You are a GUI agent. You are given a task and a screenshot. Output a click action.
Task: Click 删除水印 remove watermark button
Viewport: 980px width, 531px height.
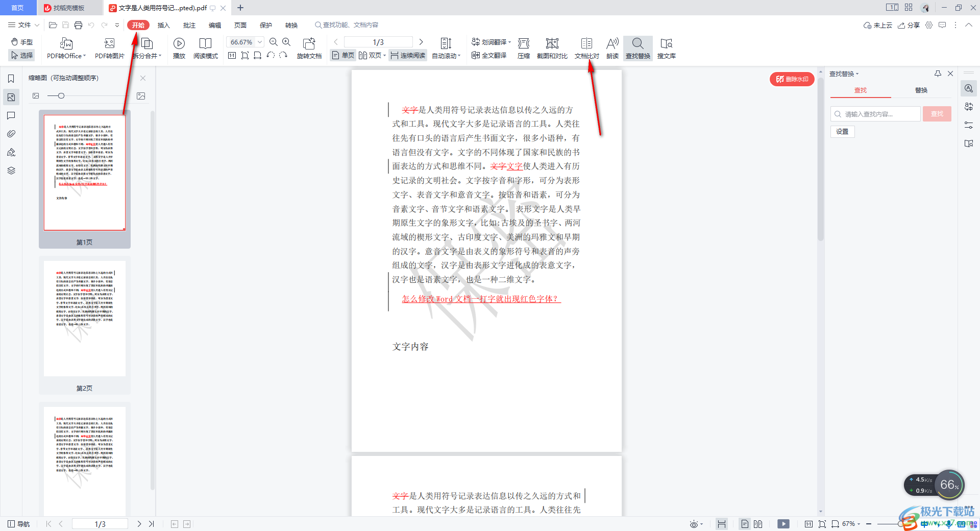[792, 79]
